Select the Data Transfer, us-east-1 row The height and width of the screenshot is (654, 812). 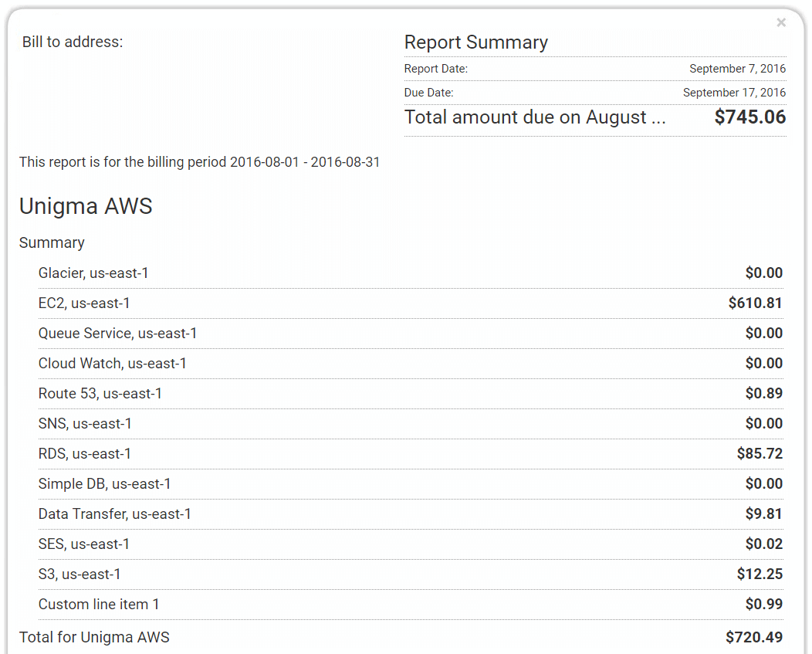coord(411,513)
